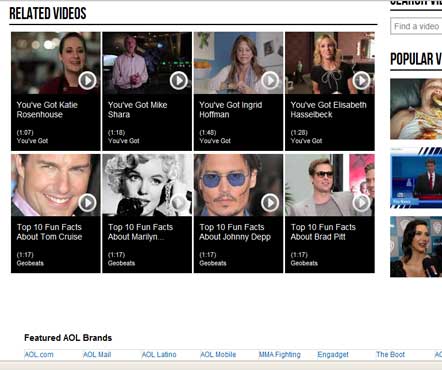Open You've Got Katie Rosenhouse title
Screen dimensions: 442x370
(x=47, y=110)
